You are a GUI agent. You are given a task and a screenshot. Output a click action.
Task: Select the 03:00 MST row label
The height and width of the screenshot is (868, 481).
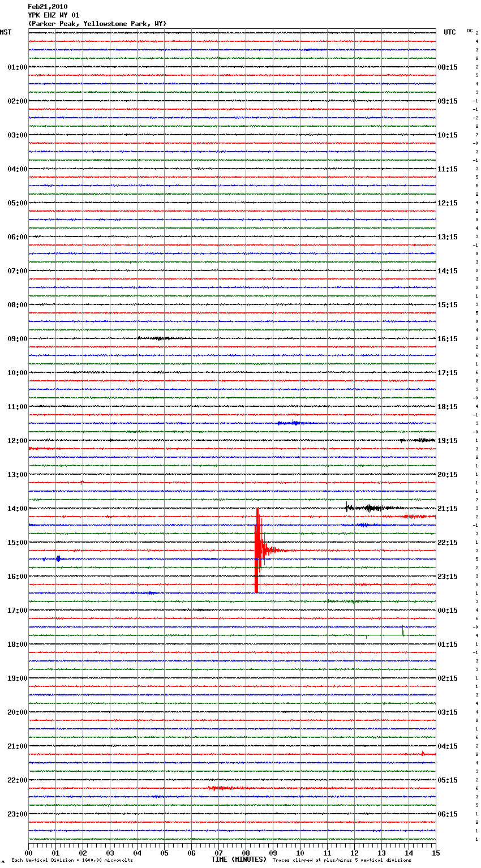click(17, 135)
